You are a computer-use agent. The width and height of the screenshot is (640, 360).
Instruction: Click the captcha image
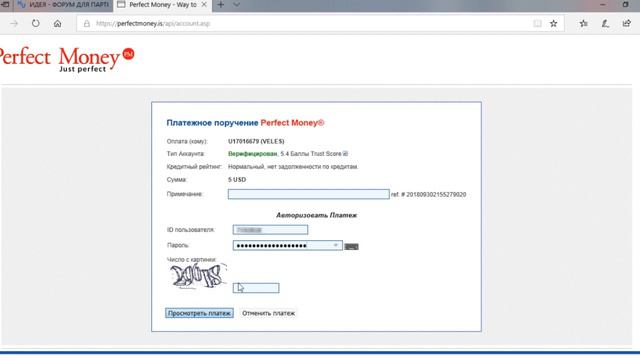198,276
